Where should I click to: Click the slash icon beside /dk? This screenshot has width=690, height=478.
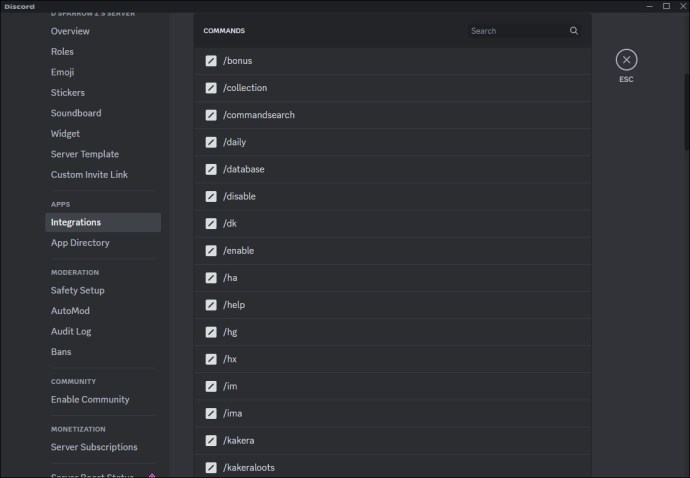point(211,224)
